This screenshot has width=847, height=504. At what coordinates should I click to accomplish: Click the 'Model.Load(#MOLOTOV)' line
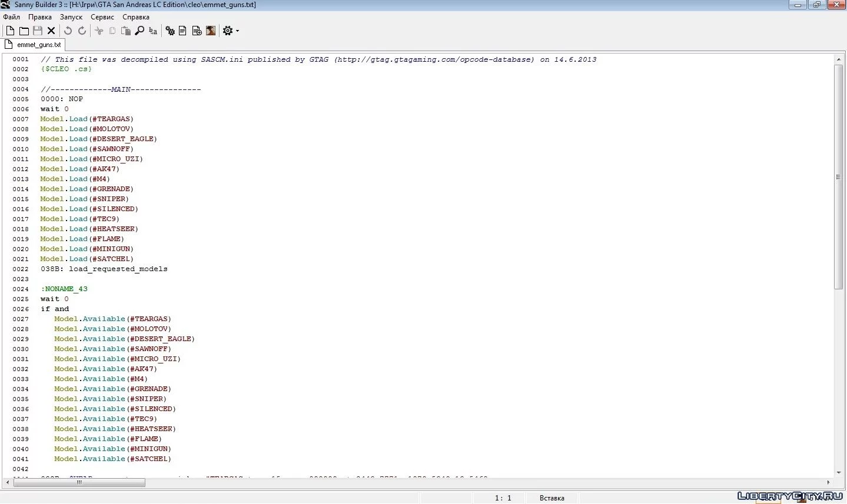[x=87, y=129]
